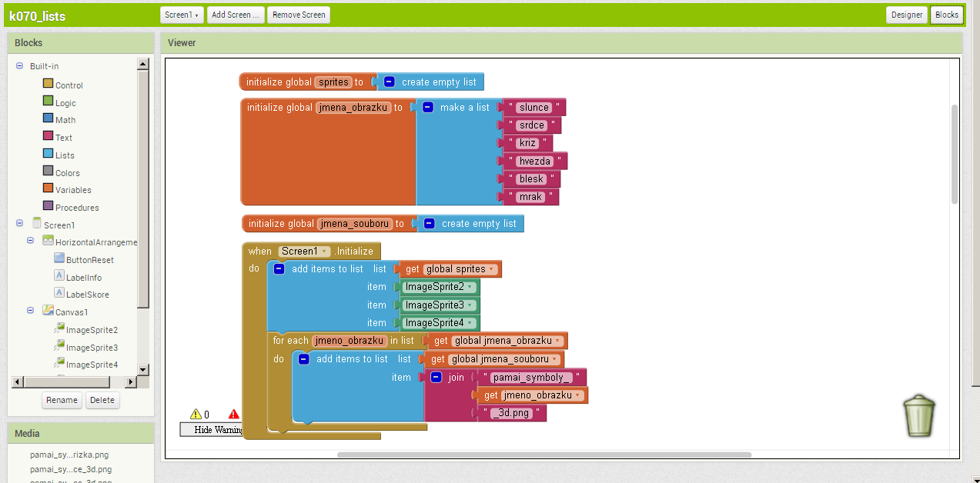Click mutator icon on first add items block
This screenshot has height=483, width=980.
coord(279,268)
